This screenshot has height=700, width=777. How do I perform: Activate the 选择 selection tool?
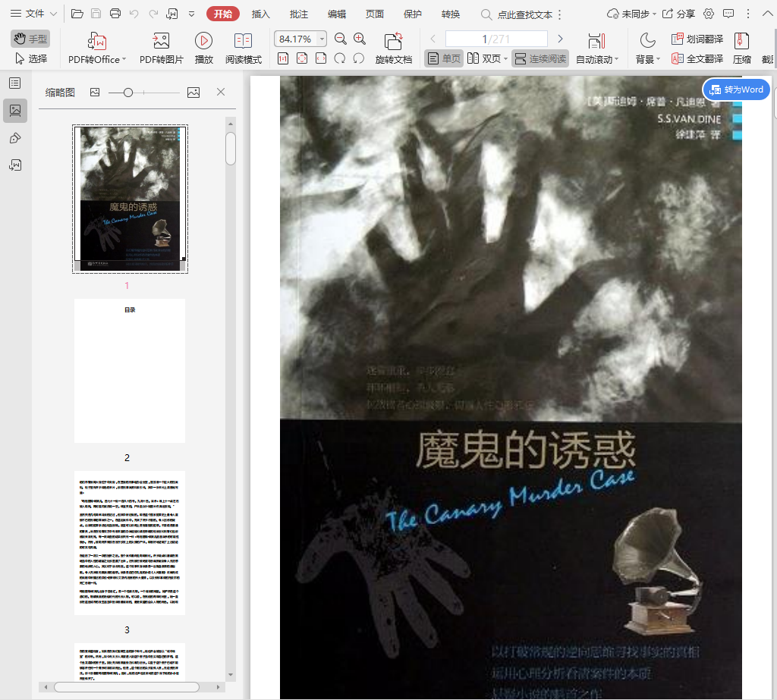click(30, 58)
